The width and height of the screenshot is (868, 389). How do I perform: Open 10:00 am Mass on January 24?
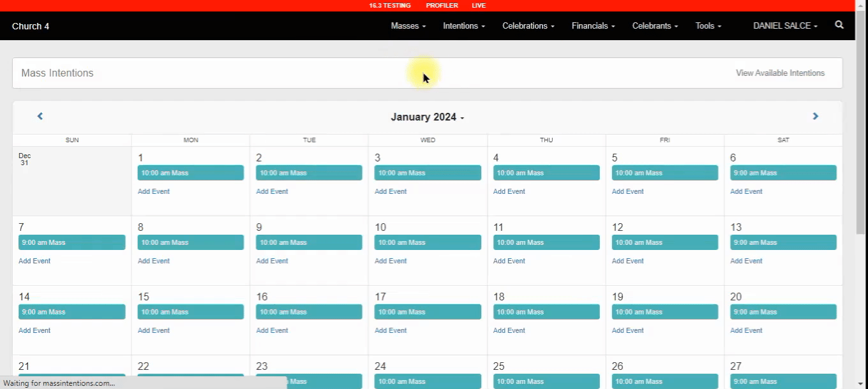click(428, 381)
